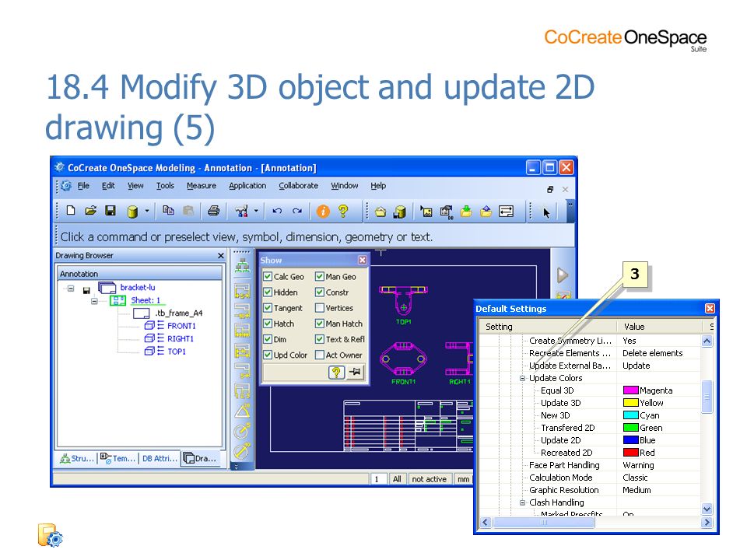This screenshot has width=747, height=560.
Task: Open the Measure menu
Action: click(201, 186)
